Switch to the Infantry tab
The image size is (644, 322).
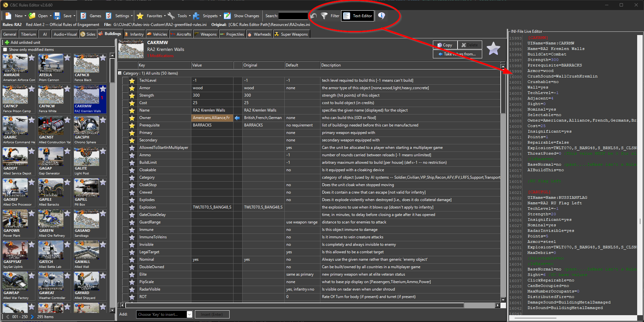tap(134, 34)
